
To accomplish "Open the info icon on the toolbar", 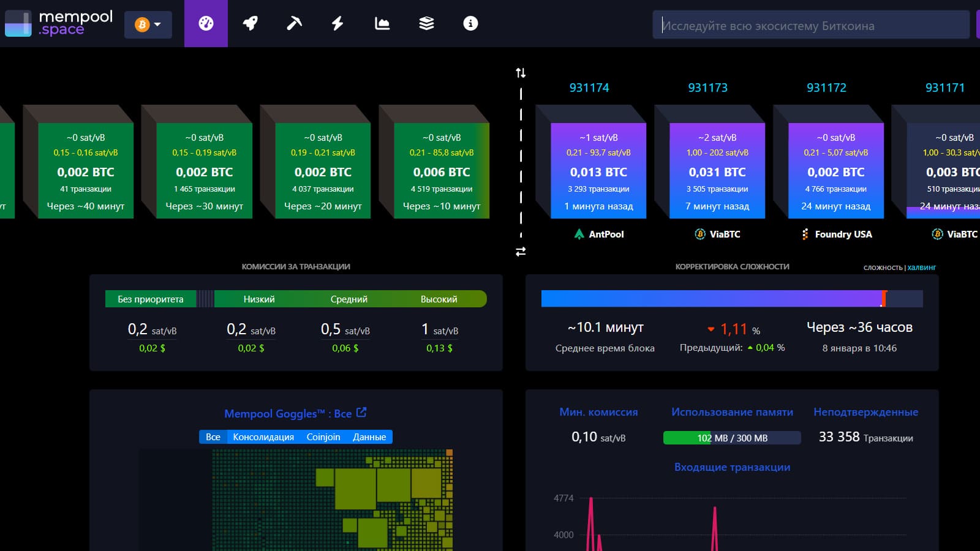I will tap(470, 24).
